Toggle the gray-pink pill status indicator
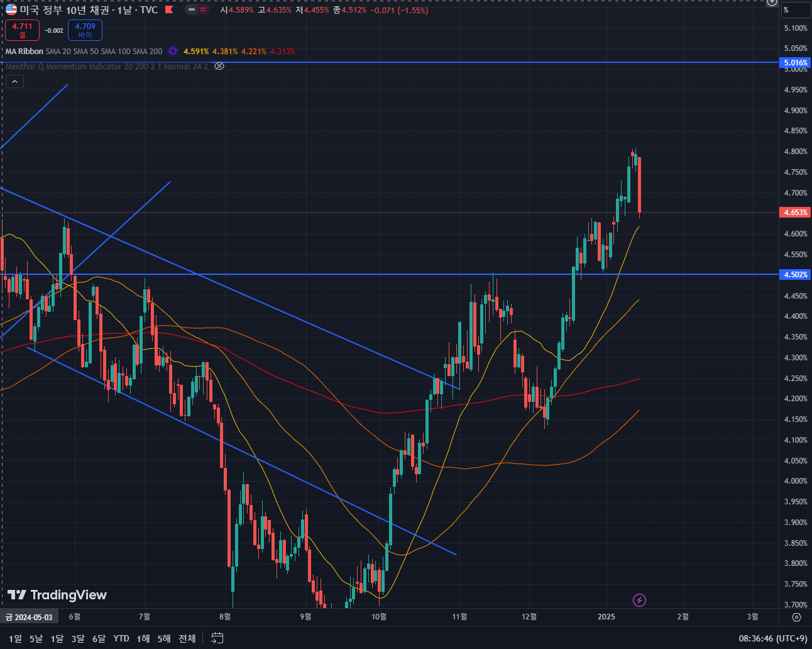This screenshot has height=649, width=812. point(197,10)
